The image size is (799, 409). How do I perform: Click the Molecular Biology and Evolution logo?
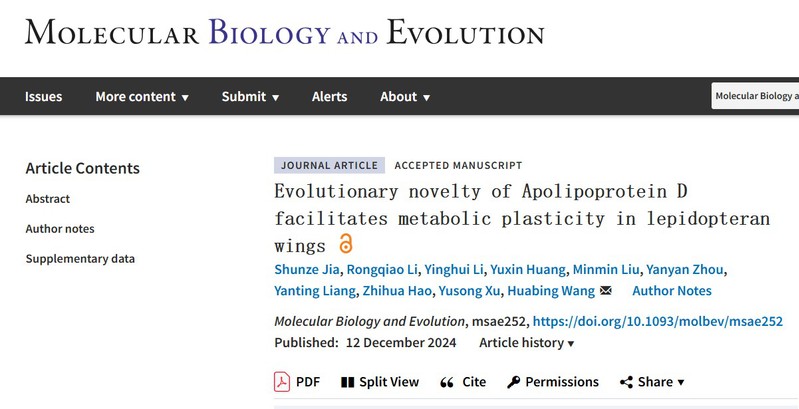(285, 32)
